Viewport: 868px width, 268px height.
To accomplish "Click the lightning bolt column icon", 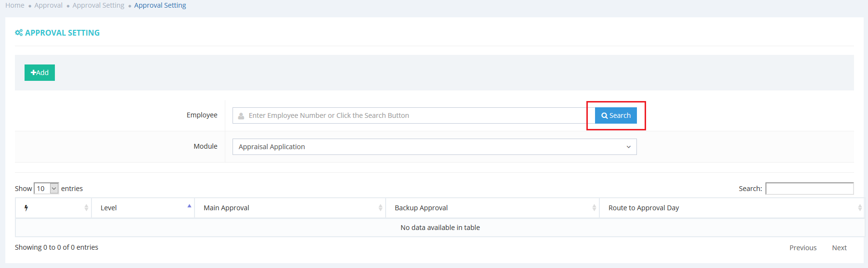I will pyautogui.click(x=26, y=208).
